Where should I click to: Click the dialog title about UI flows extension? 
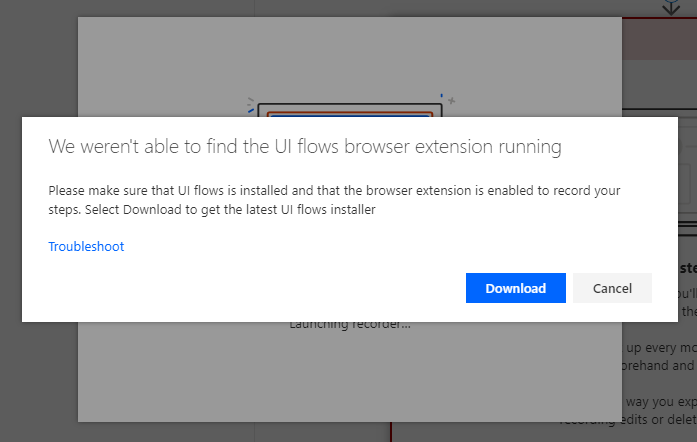pyautogui.click(x=305, y=146)
